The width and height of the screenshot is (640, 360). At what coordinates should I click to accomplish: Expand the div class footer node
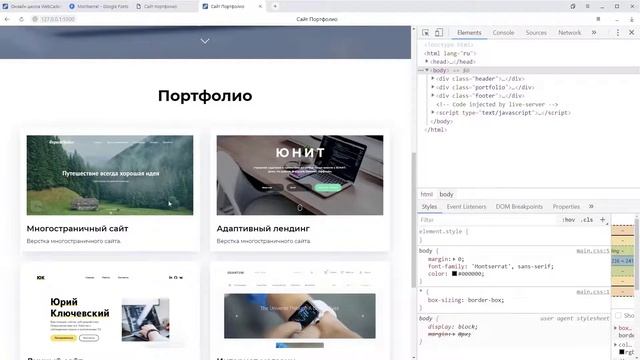433,96
